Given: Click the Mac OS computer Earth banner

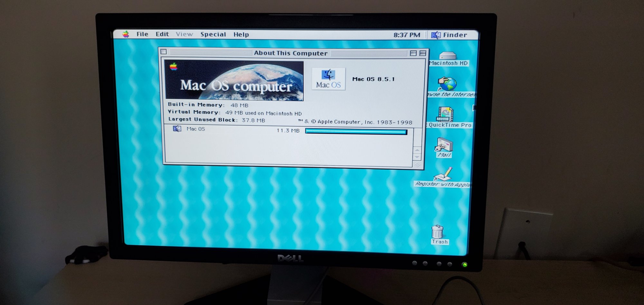Looking at the screenshot, I should coord(234,81).
